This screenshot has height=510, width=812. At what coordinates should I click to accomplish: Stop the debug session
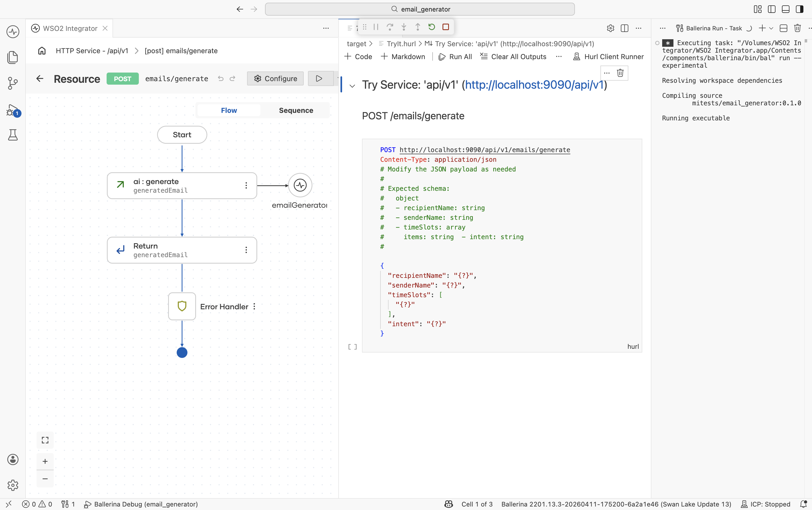coord(445,27)
